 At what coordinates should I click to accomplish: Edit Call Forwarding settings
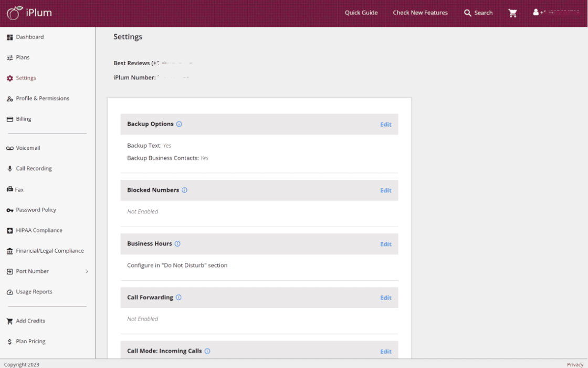point(386,298)
